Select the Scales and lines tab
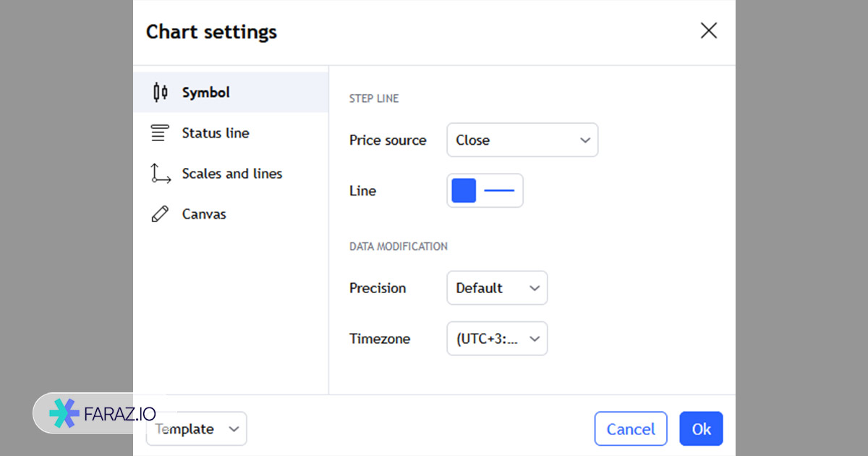 (232, 174)
